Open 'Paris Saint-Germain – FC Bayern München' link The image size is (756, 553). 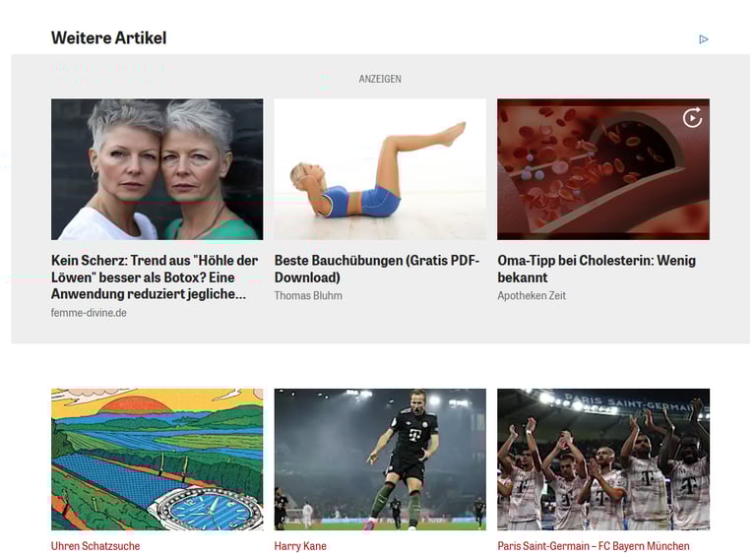tap(593, 546)
